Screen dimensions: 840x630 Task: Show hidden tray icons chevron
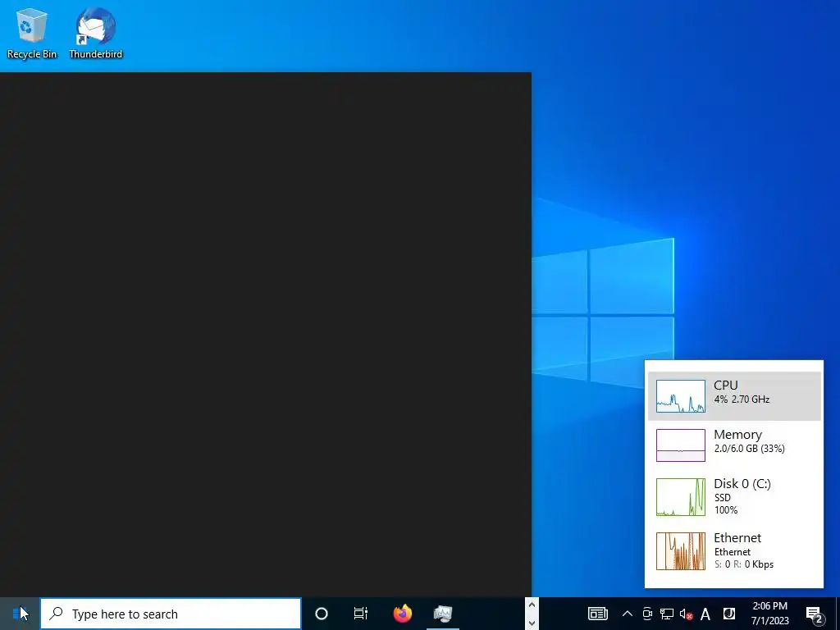coord(627,614)
